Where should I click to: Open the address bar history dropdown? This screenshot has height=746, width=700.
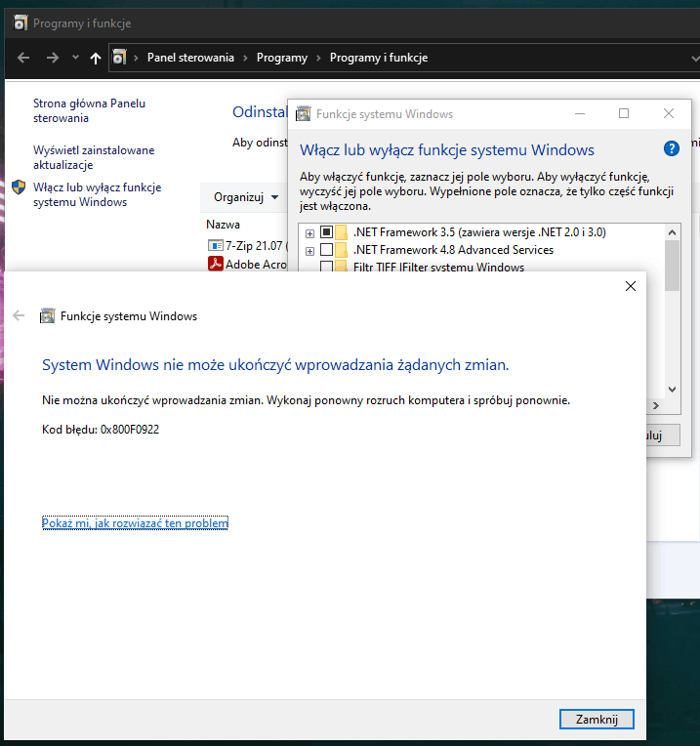click(x=694, y=58)
